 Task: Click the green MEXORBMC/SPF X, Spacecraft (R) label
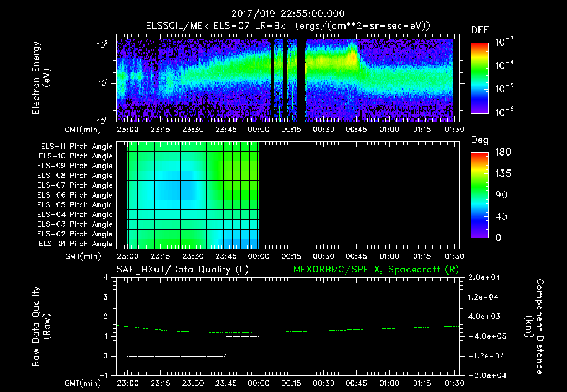(x=376, y=270)
